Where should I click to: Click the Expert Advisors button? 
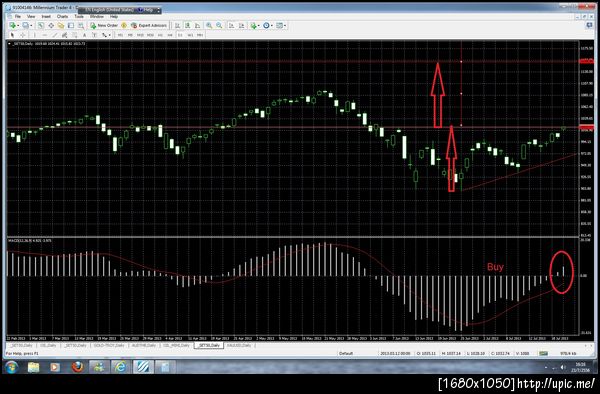click(x=148, y=26)
